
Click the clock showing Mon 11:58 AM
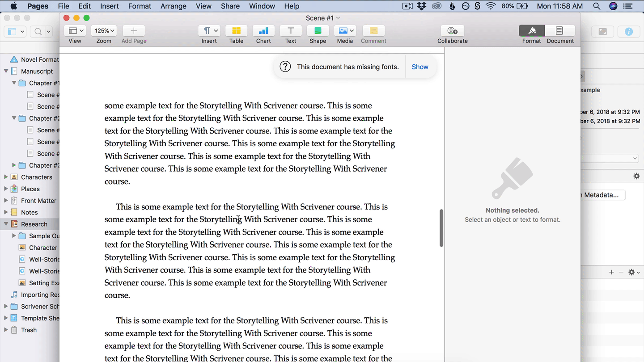click(x=559, y=6)
